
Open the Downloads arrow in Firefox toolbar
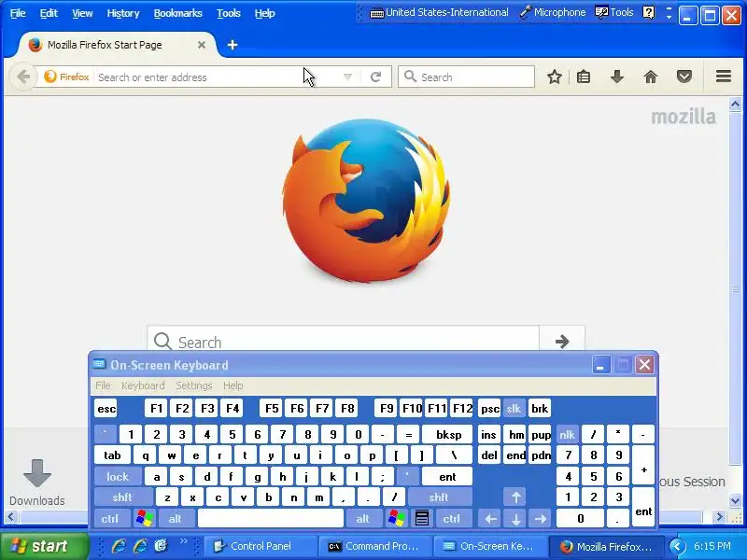pyautogui.click(x=617, y=77)
